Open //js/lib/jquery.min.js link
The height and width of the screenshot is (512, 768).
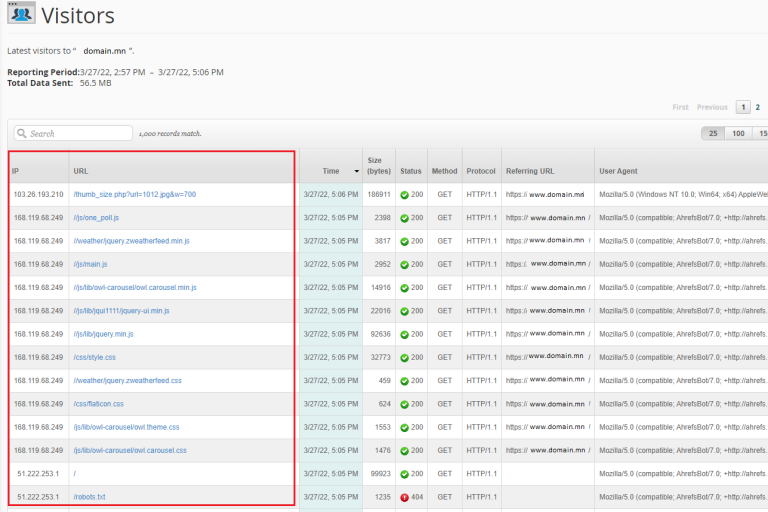(103, 334)
